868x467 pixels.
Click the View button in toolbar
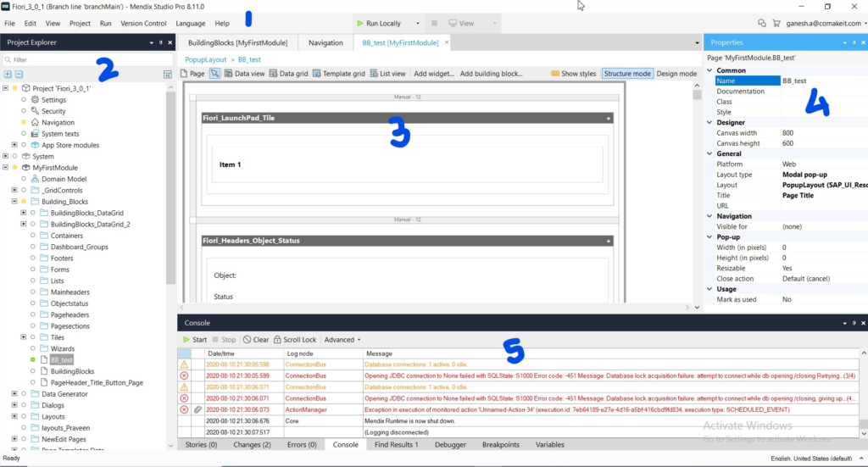(461, 23)
